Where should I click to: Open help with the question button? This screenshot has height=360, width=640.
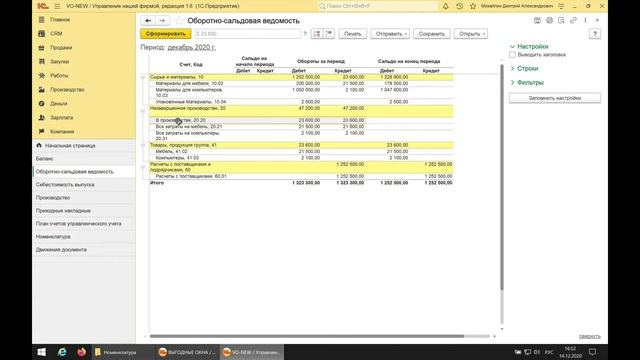(595, 34)
